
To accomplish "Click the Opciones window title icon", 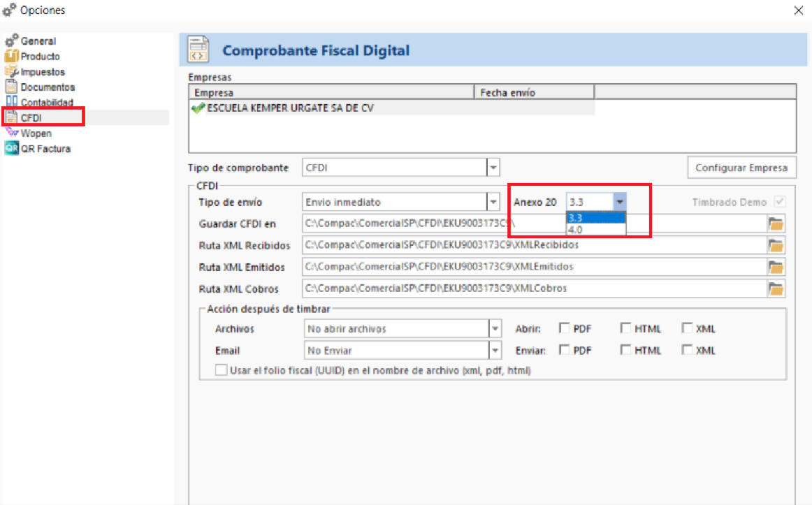I will point(9,10).
